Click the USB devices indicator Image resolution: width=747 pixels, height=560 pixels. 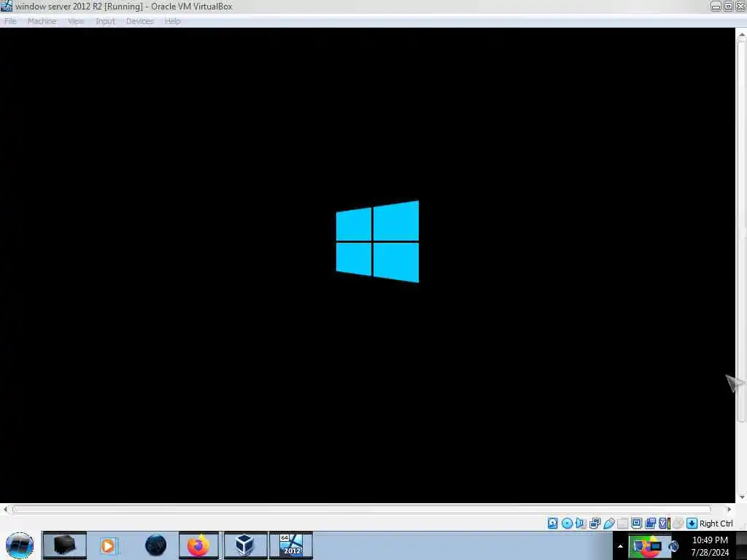609,524
